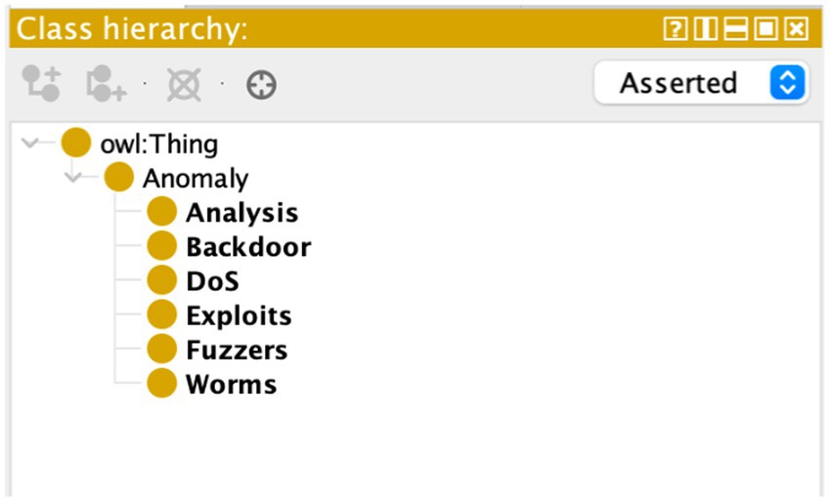
Task: Collapse the owl:Thing tree node
Action: coord(31,144)
